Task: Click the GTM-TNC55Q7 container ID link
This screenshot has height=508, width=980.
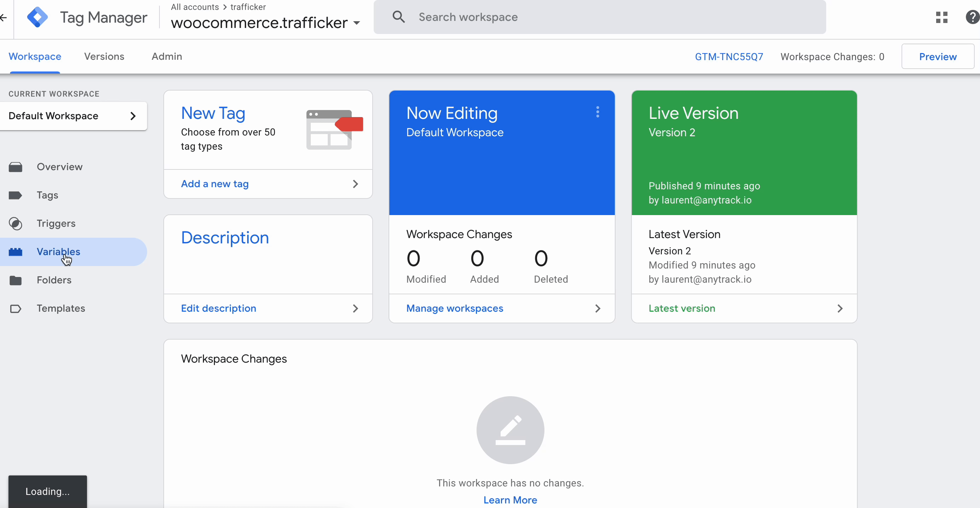Action: [x=729, y=57]
